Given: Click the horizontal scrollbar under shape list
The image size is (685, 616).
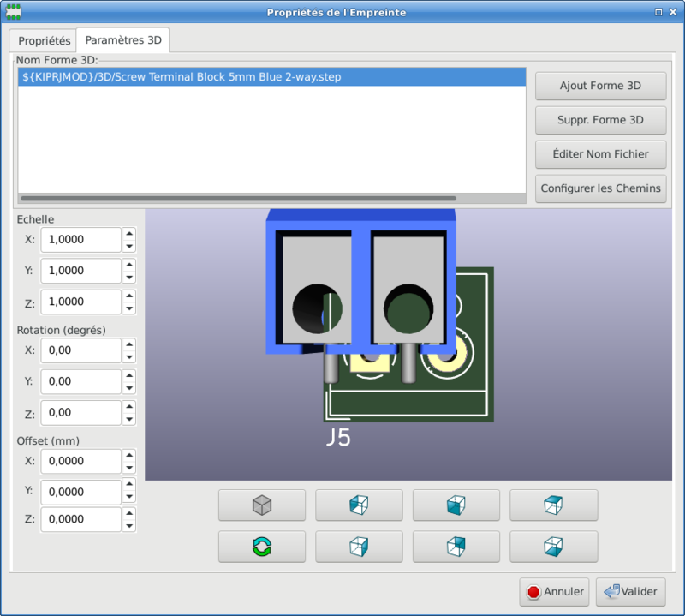Looking at the screenshot, I should click(239, 199).
